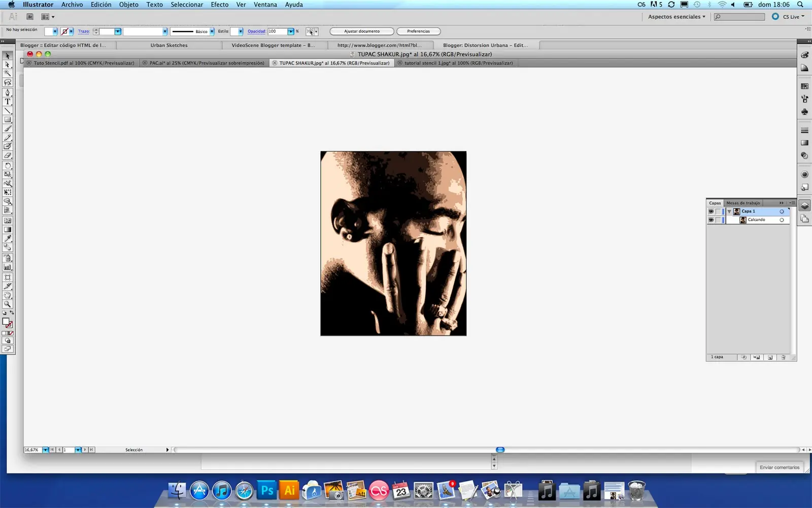This screenshot has width=812, height=508.
Task: Select the Lasso tool
Action: click(8, 82)
